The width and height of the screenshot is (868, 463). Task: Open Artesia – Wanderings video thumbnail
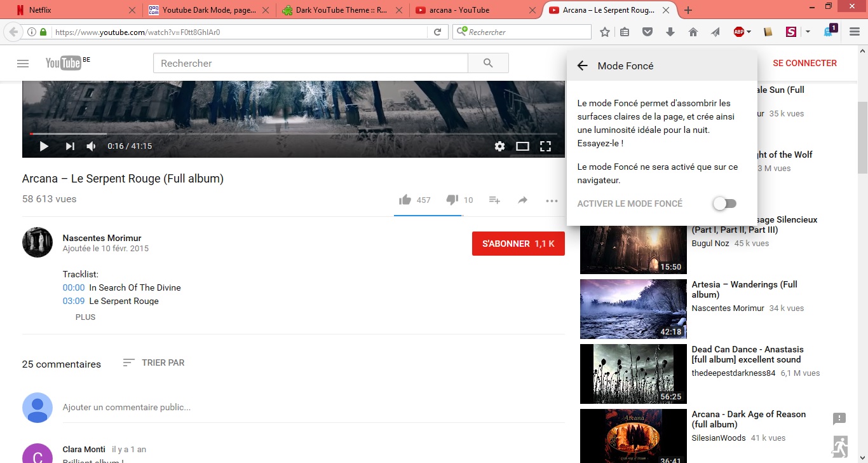pos(634,309)
